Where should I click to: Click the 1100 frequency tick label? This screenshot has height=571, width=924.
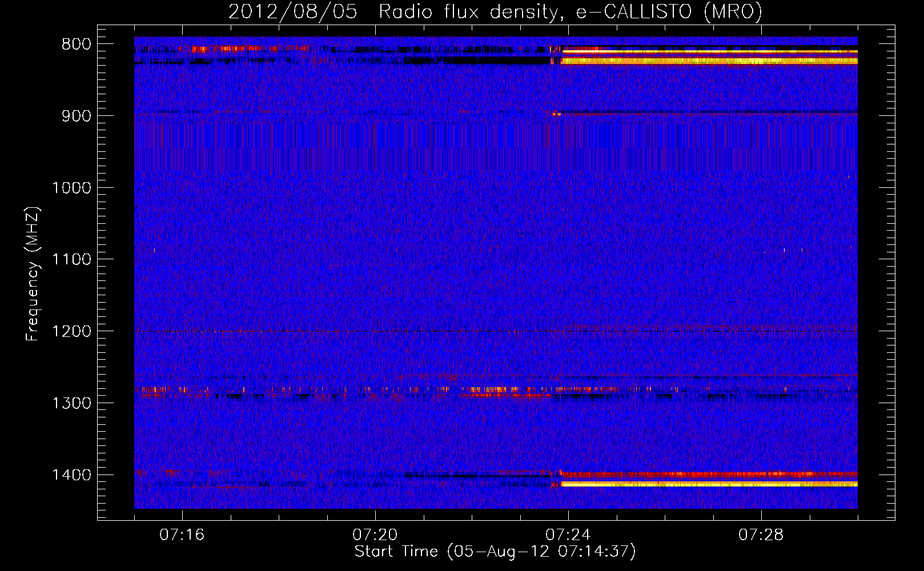[x=72, y=260]
